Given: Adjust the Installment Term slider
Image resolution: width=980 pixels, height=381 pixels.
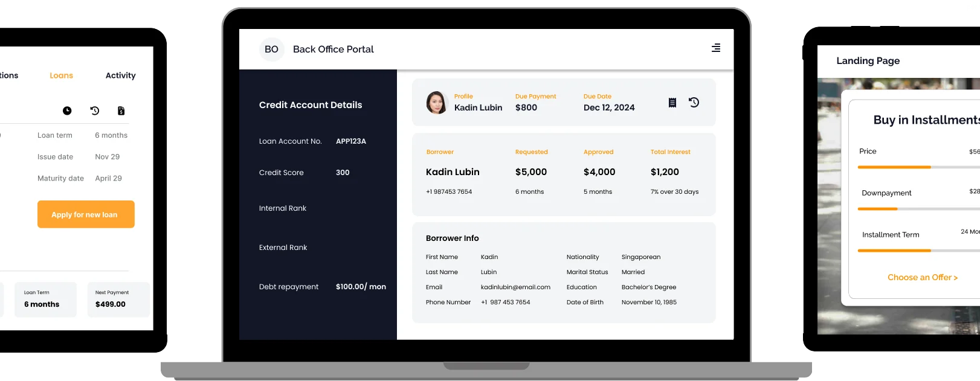Looking at the screenshot, I should click(x=930, y=251).
